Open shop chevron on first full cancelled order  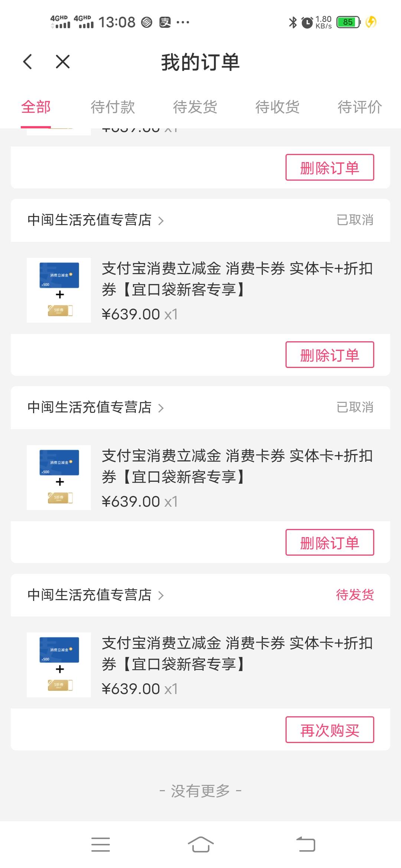[x=161, y=221]
